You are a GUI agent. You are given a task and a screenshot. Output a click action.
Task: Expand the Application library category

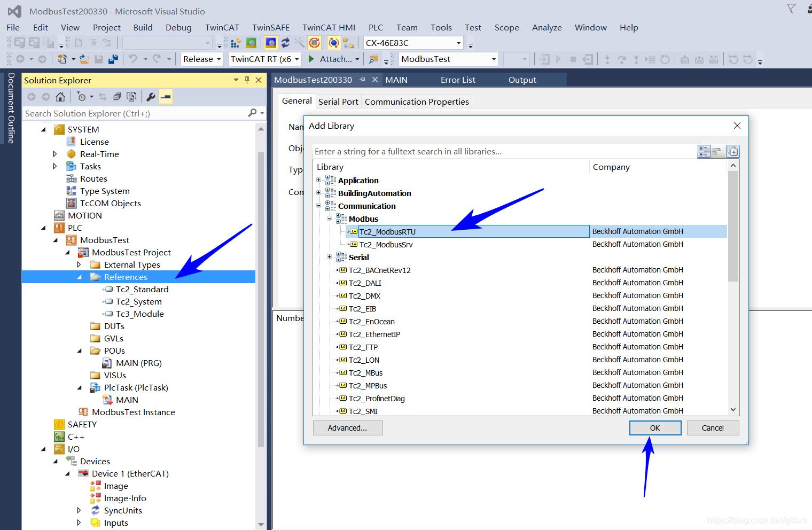tap(319, 180)
